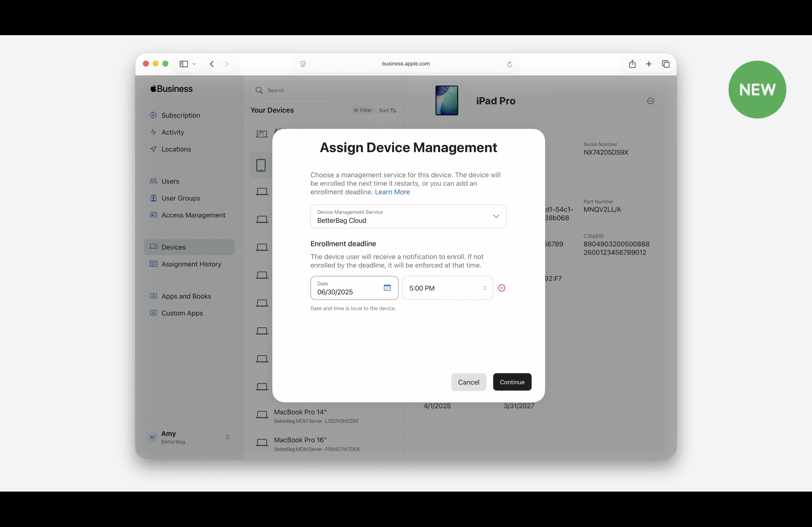Open the Sort control for Your Devices

point(387,110)
